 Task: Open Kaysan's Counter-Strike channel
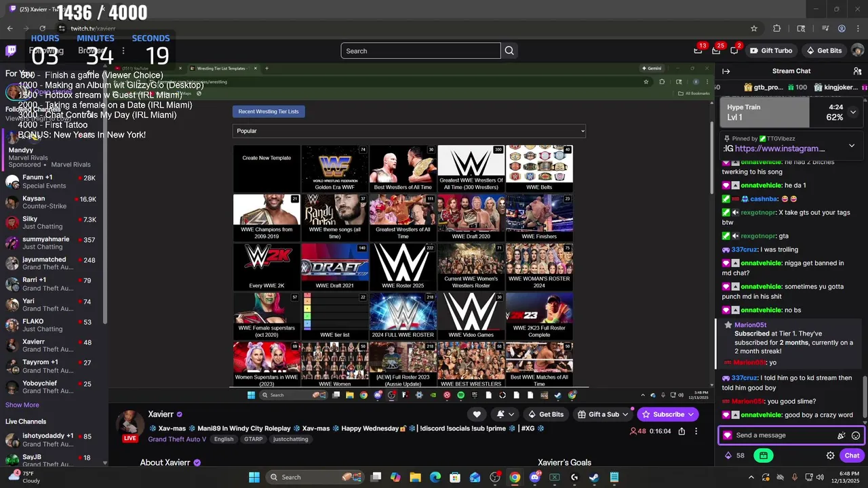pos(53,202)
